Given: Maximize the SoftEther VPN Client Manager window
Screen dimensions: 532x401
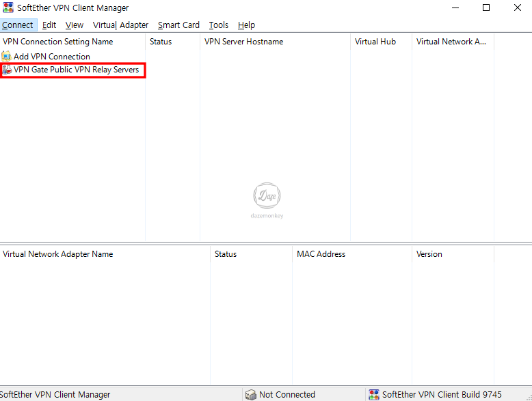Looking at the screenshot, I should (x=486, y=8).
